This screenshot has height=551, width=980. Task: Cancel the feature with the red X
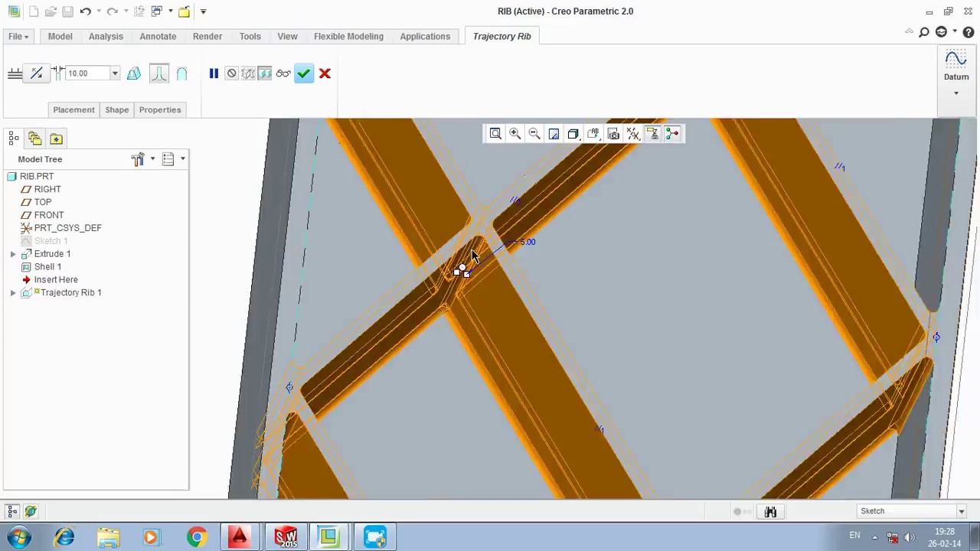(325, 73)
